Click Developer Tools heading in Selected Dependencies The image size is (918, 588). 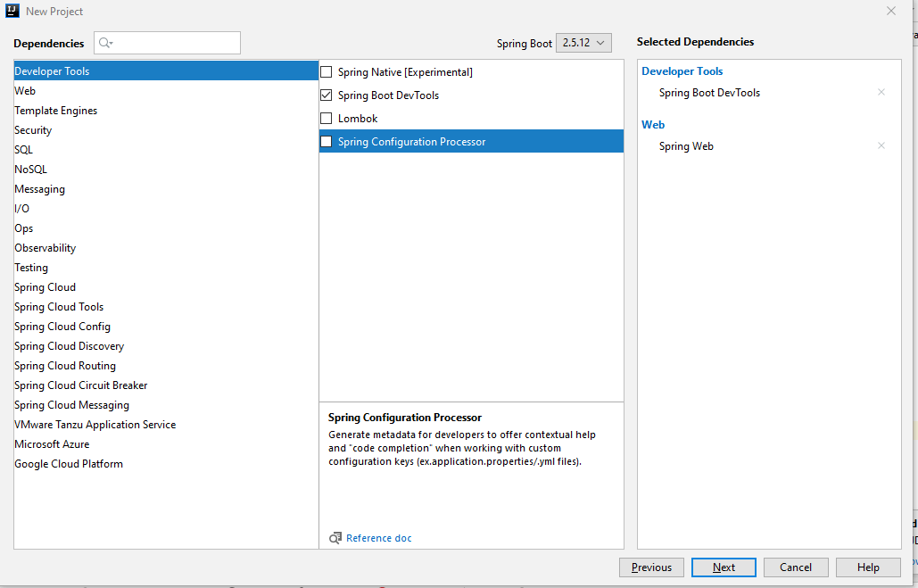click(682, 70)
